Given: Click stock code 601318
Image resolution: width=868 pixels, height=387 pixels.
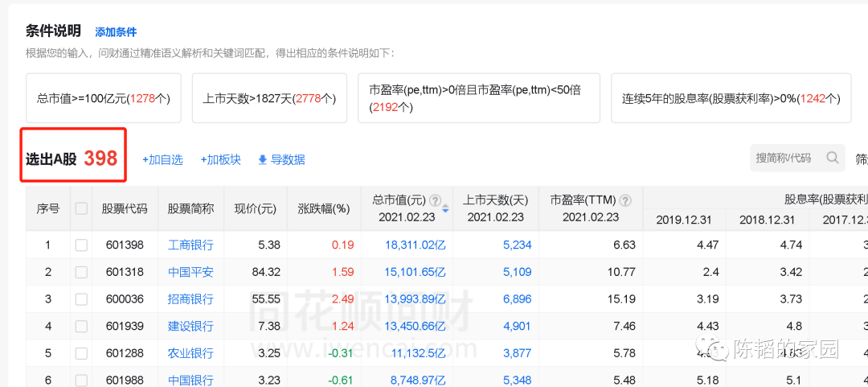Looking at the screenshot, I should coord(125,272).
